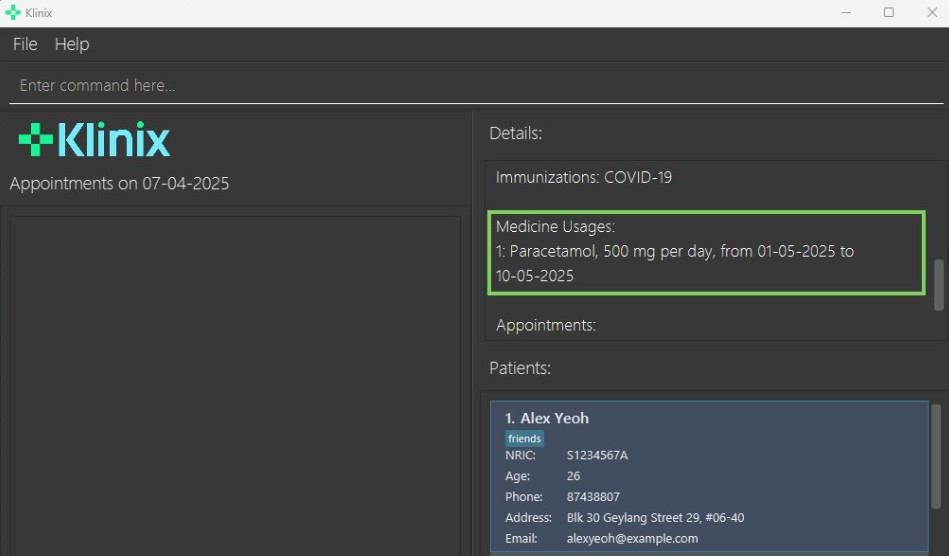Select the Alex Yeoh patient card
This screenshot has width=949, height=556.
click(x=708, y=475)
